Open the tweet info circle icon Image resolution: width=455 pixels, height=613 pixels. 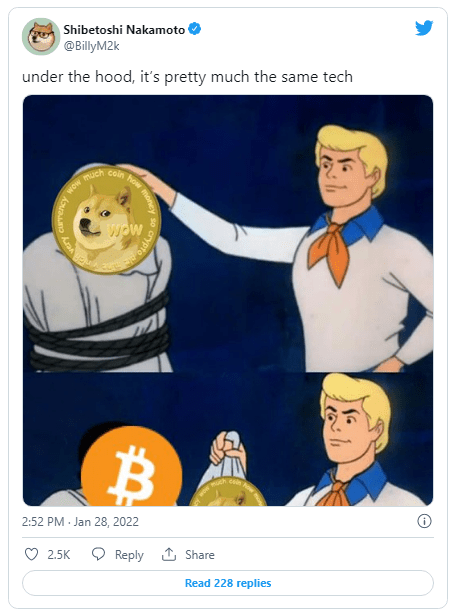[424, 521]
